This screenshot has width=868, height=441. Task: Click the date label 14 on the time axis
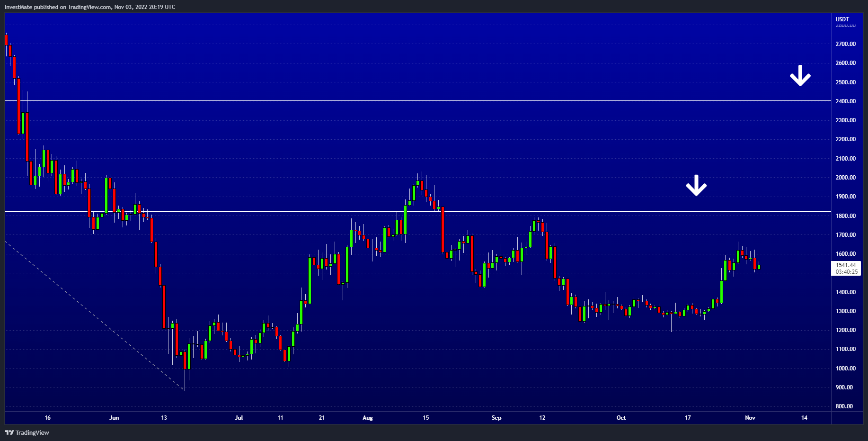[804, 418]
